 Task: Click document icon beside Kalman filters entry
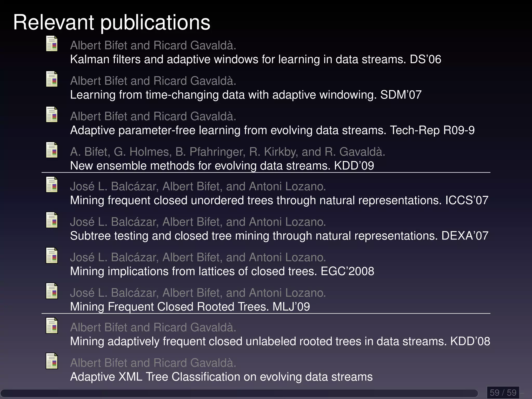tap(52, 44)
